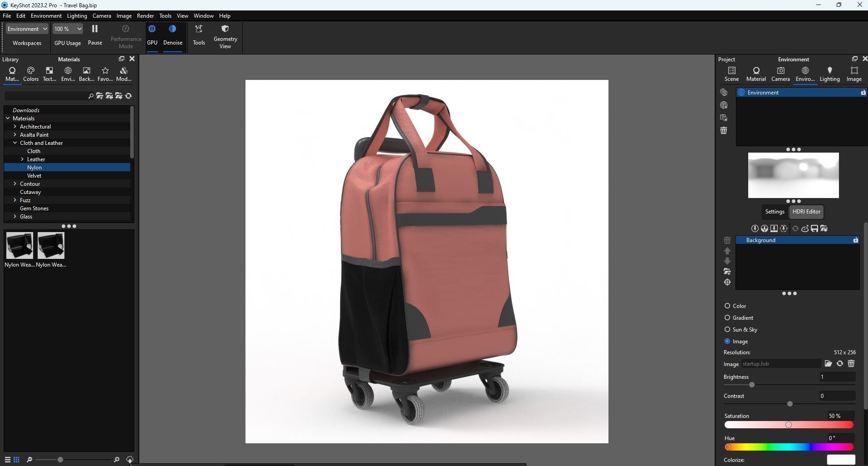Image resolution: width=868 pixels, height=466 pixels.
Task: Expand the Leather subfolder
Action: pos(22,159)
